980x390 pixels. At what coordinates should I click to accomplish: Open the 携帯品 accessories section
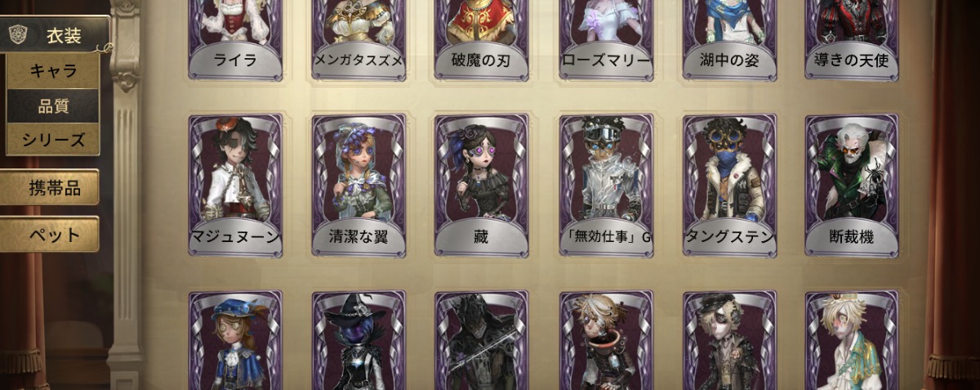[50, 188]
